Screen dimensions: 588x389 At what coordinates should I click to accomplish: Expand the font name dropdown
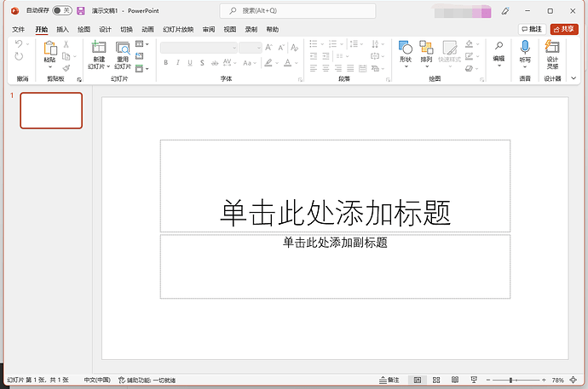point(234,49)
